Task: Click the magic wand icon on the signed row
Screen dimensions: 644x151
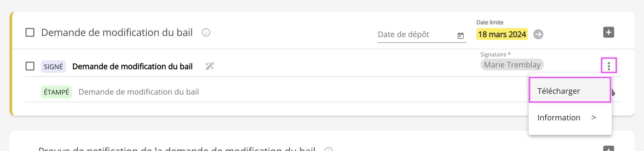Action: [x=210, y=66]
